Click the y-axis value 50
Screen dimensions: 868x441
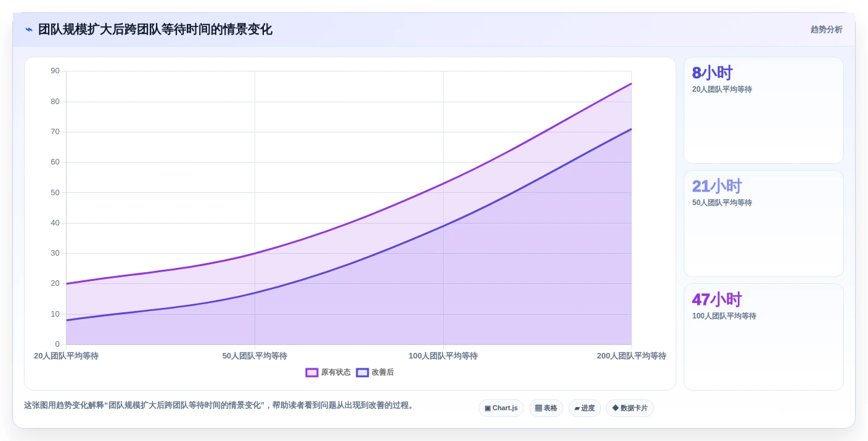point(55,192)
